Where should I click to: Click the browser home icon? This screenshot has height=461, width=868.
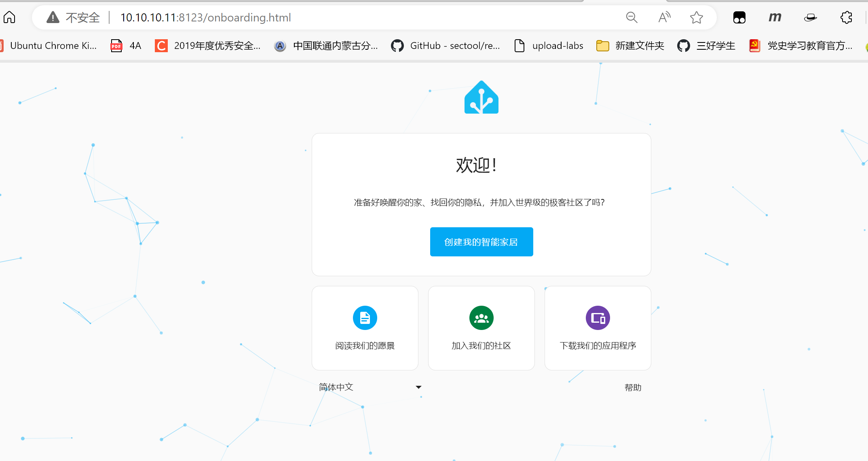tap(9, 17)
